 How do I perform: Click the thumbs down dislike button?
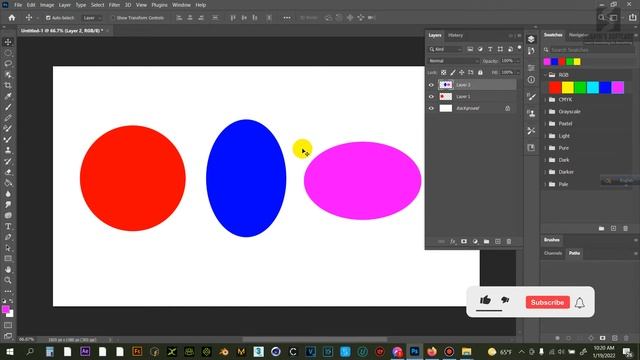[x=505, y=300]
